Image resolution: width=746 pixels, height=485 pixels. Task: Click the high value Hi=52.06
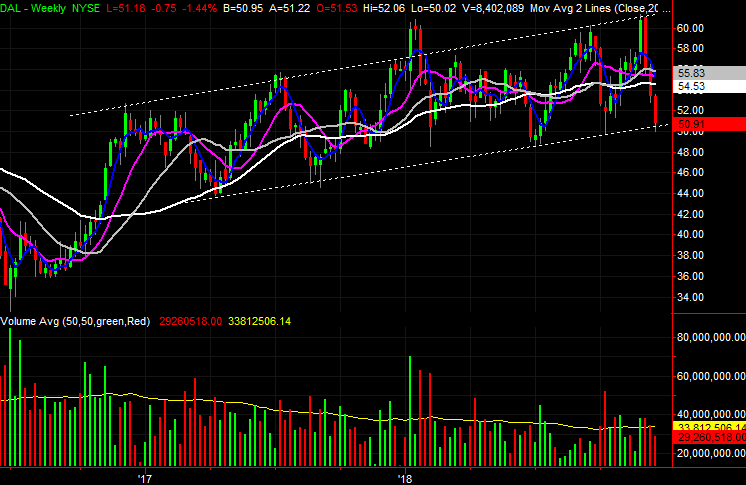click(x=385, y=8)
